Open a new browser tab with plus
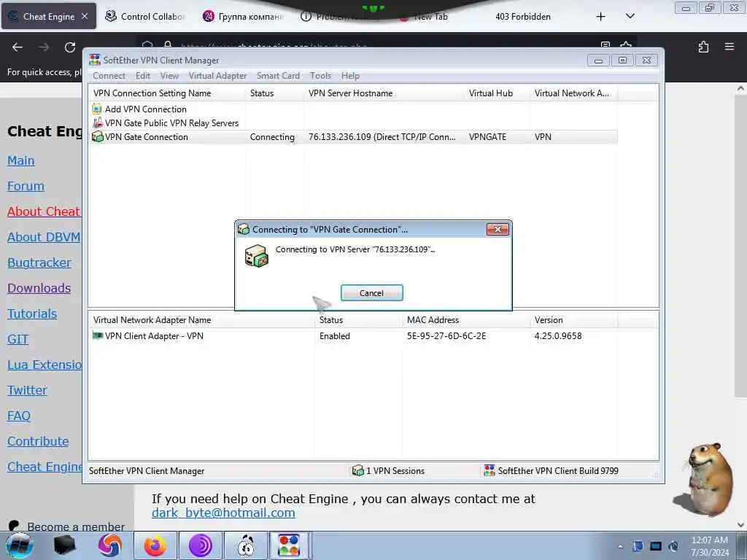This screenshot has width=747, height=560. 601,16
